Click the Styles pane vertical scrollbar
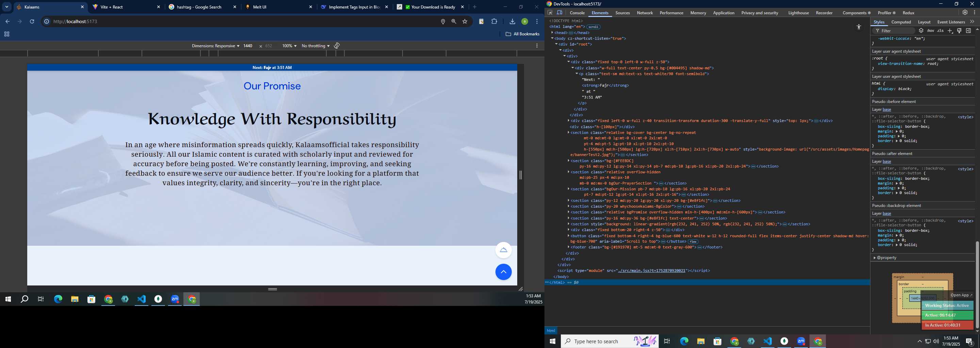The image size is (980, 348). point(977,284)
